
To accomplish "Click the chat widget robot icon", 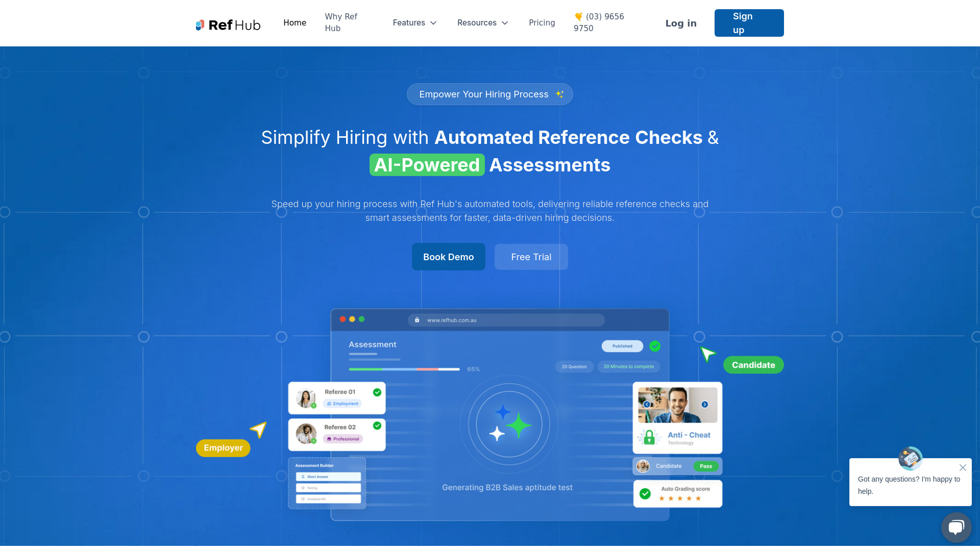I will click(910, 458).
